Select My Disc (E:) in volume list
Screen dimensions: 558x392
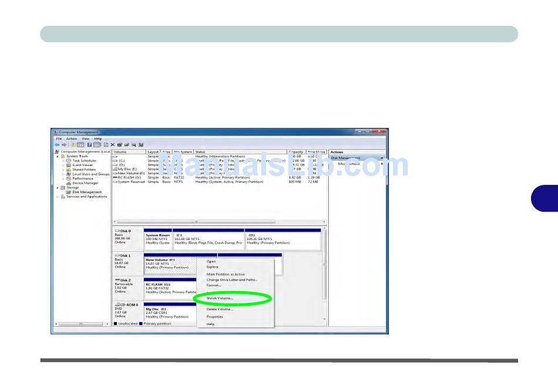click(x=220, y=170)
